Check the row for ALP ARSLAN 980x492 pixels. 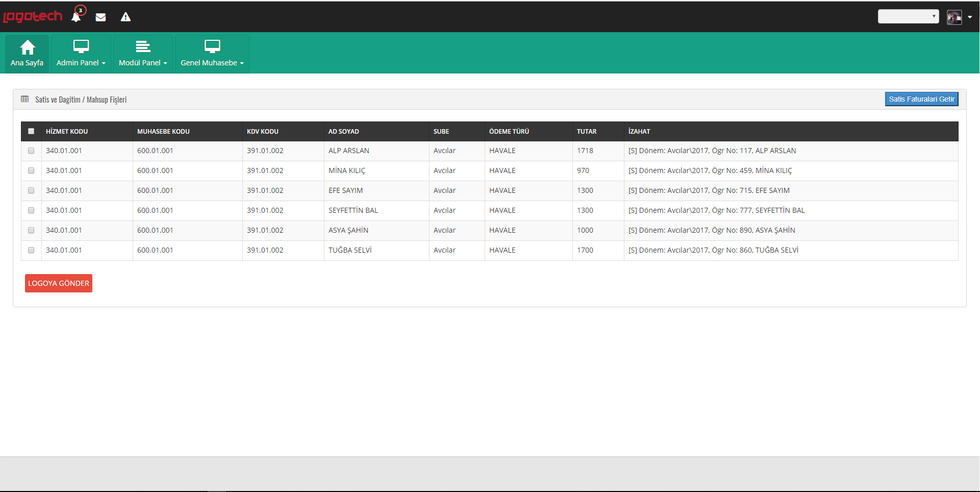pos(31,151)
